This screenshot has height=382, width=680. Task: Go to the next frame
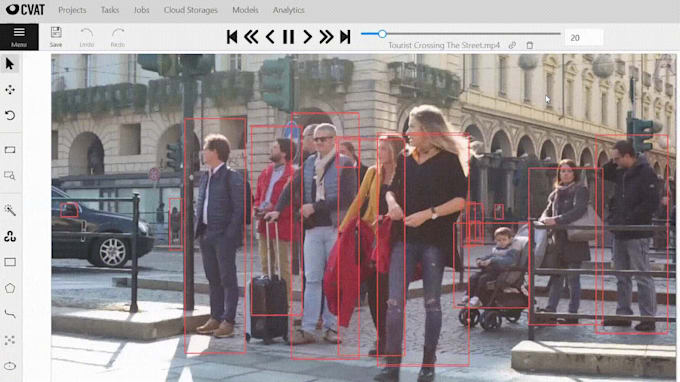tap(307, 37)
